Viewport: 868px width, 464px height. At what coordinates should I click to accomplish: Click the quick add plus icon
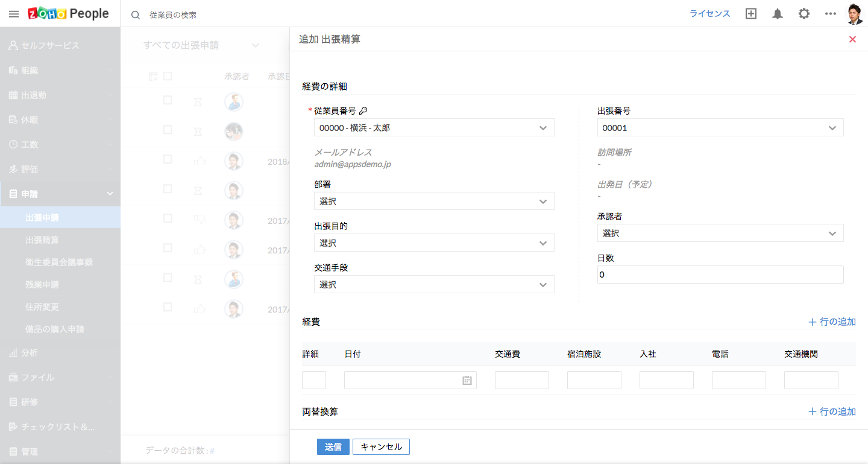751,14
